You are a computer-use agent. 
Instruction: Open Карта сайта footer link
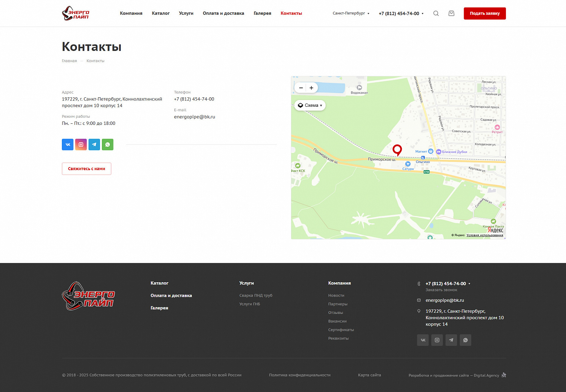point(369,375)
